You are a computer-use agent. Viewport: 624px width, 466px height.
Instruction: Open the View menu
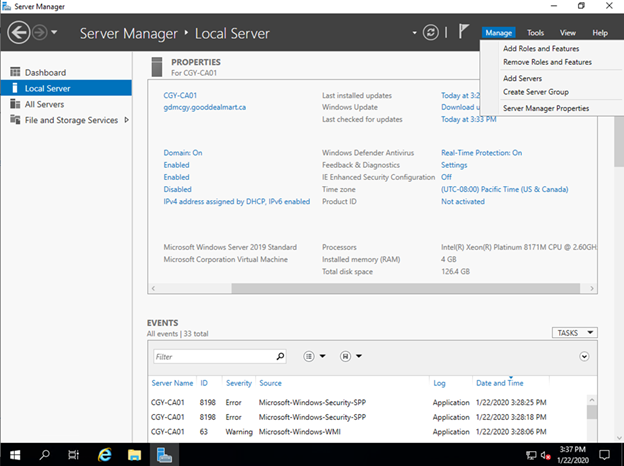[x=567, y=33]
